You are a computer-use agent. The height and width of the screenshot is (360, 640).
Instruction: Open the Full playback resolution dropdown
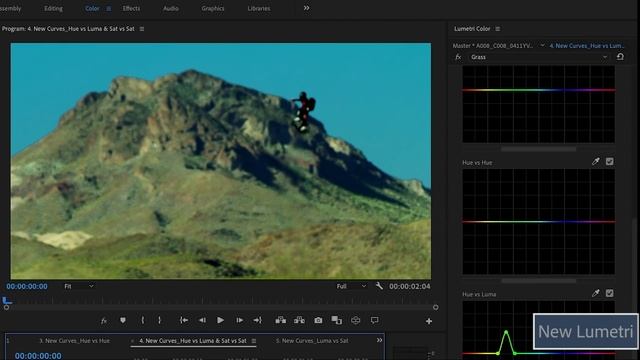coord(351,287)
